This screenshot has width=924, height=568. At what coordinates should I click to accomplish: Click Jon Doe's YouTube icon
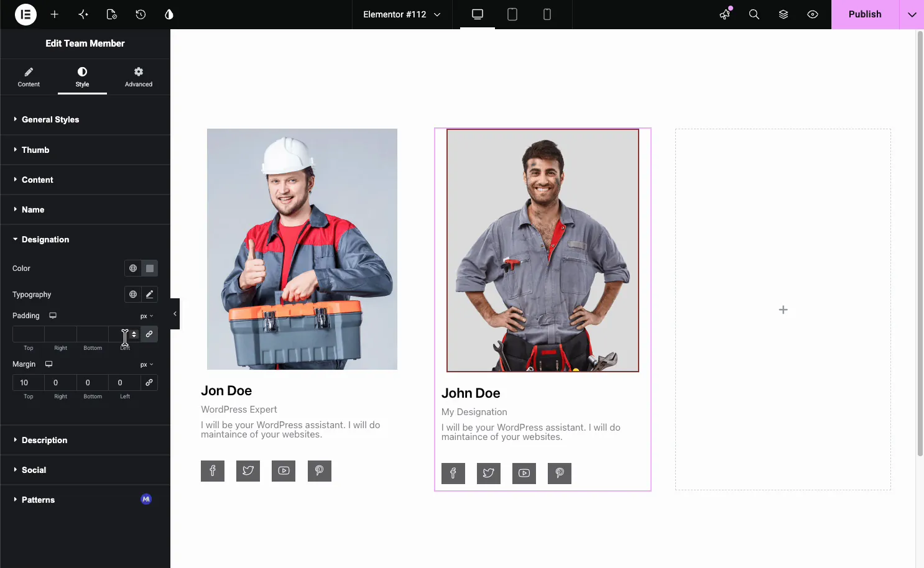(x=284, y=471)
